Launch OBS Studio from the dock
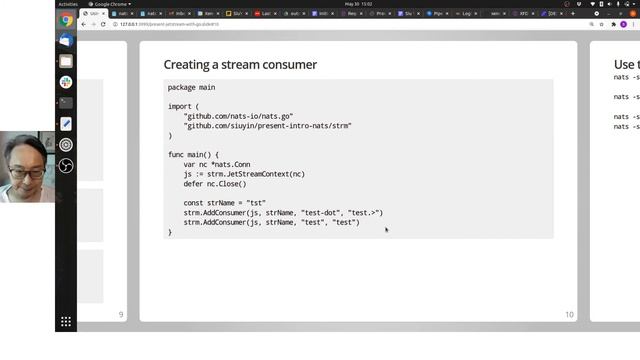640x360 pixels. coord(66,165)
